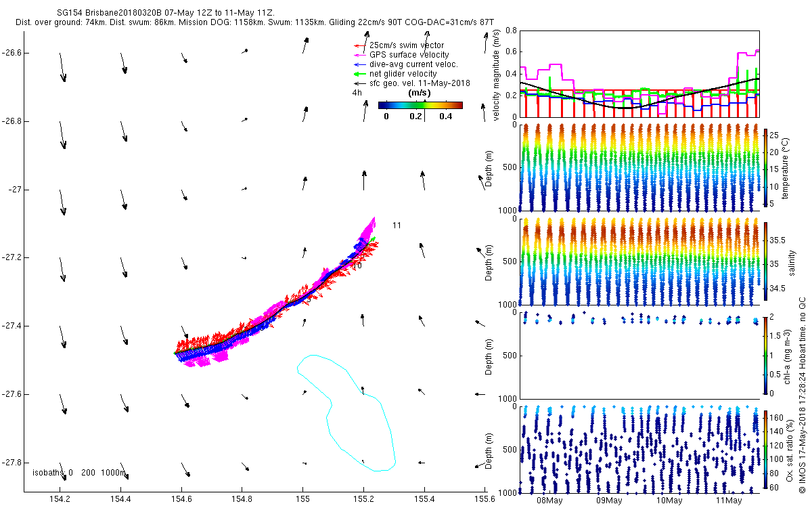Click the day '11' marker label on the map
Screen dimensions: 812x508
pyautogui.click(x=397, y=225)
